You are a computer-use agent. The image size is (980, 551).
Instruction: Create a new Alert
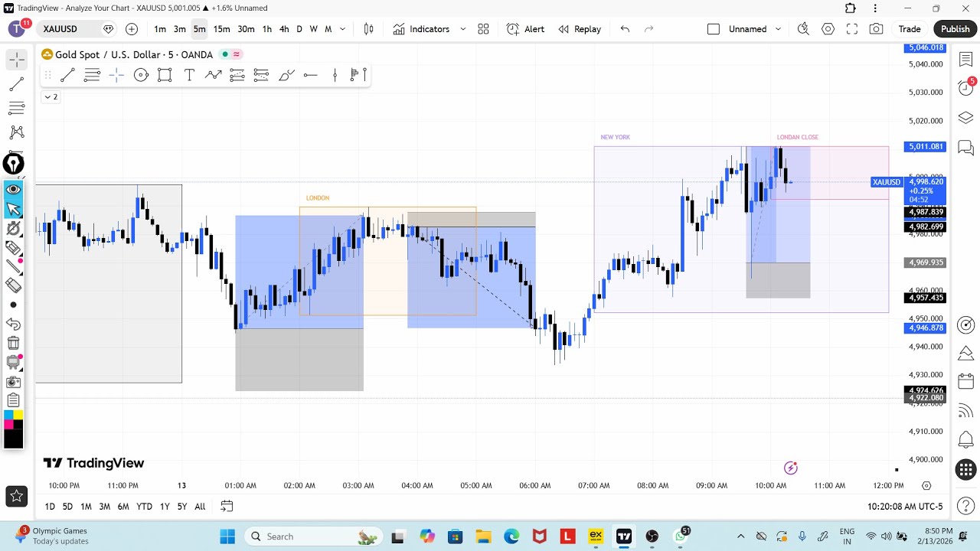[525, 29]
